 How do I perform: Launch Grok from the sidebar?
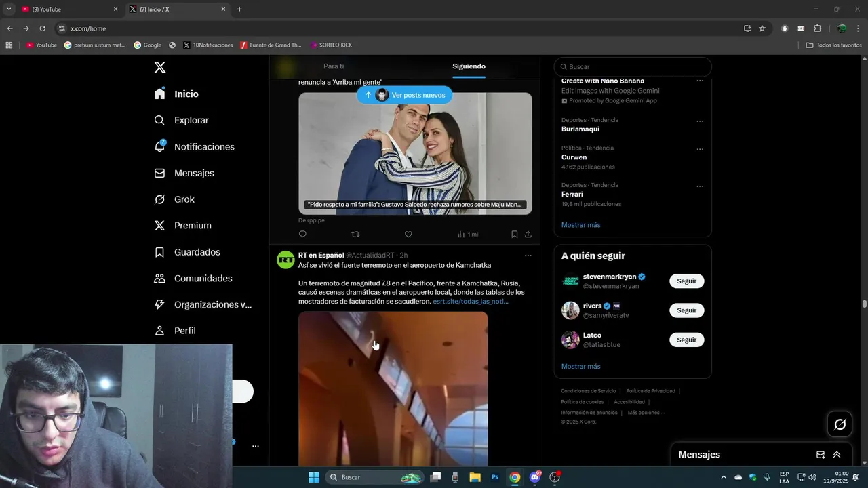click(x=174, y=199)
